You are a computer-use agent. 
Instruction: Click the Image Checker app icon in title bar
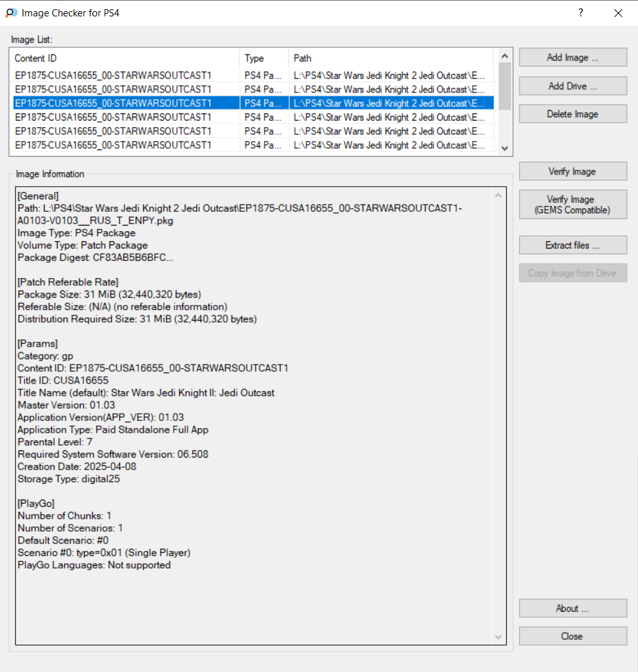[x=11, y=12]
